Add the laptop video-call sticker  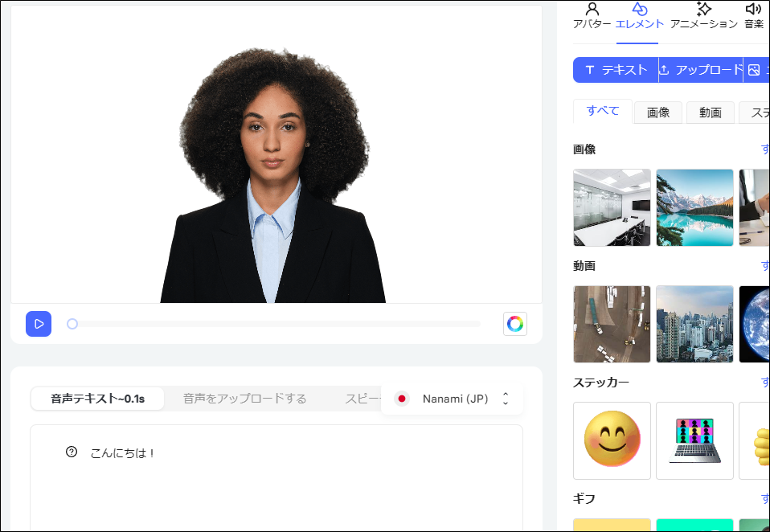695,440
